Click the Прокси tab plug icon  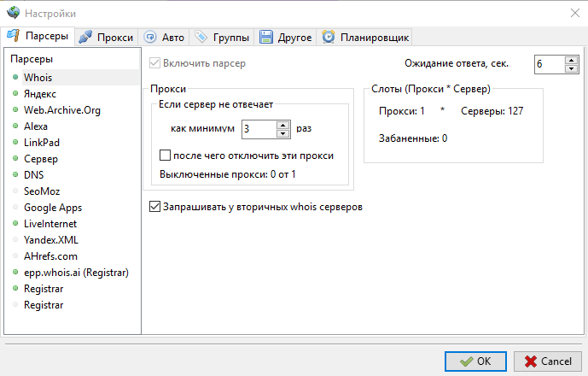tap(85, 38)
